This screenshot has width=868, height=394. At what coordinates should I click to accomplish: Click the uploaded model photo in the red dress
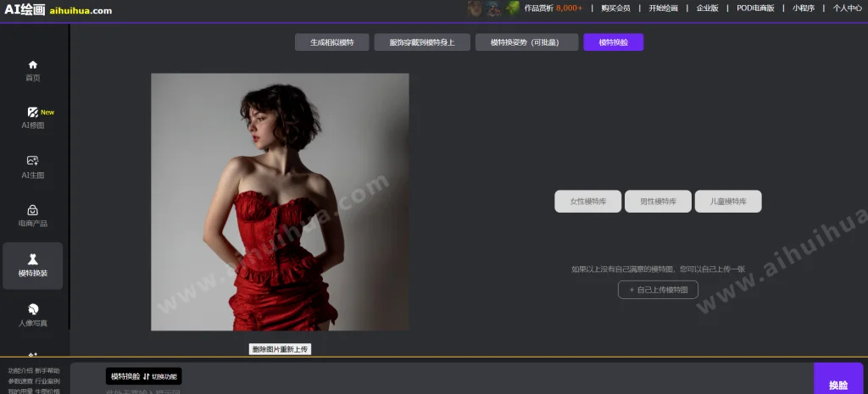point(280,202)
